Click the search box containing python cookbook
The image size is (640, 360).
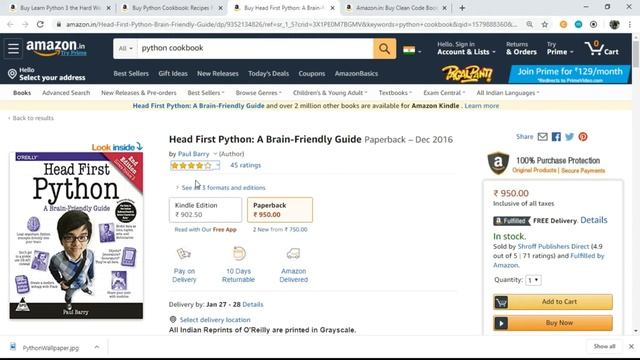(255, 49)
